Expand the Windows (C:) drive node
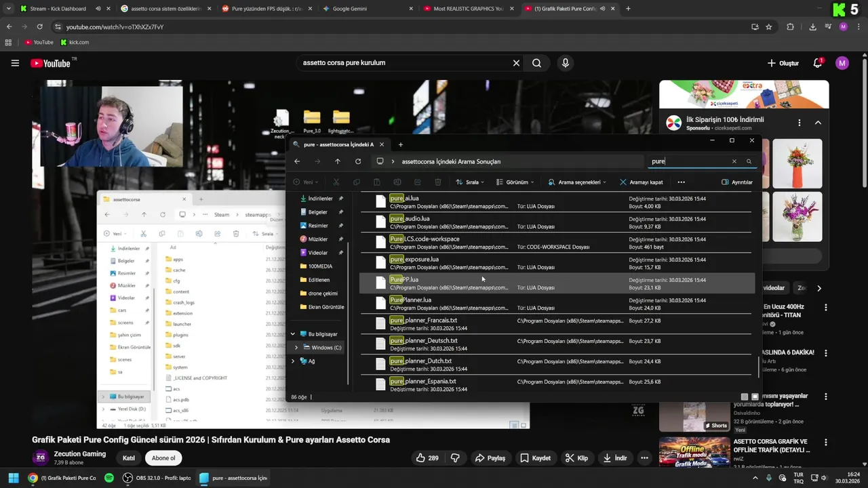This screenshot has width=868, height=488. coord(296,348)
